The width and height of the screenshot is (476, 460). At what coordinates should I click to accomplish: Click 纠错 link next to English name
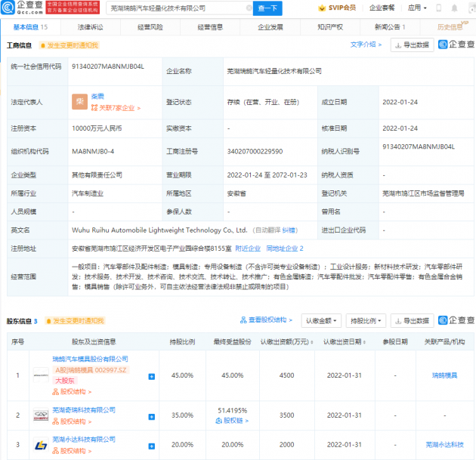click(x=288, y=230)
